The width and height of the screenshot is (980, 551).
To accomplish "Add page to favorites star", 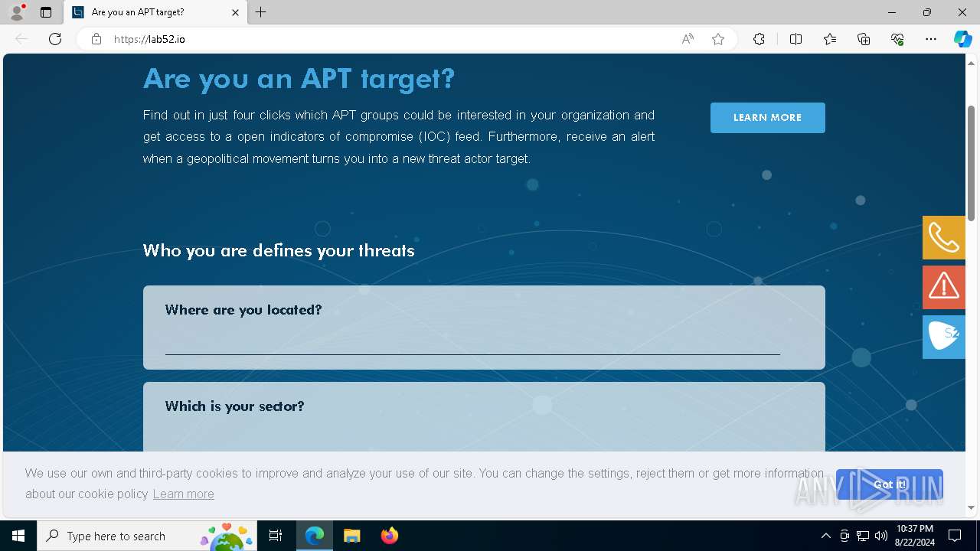I will (x=718, y=39).
